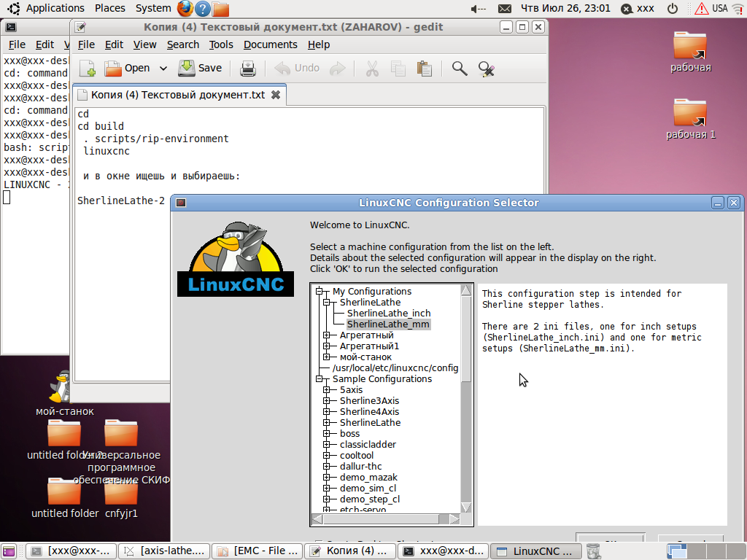Expand the classicladder sample configuration
The image size is (747, 560).
coord(327,444)
